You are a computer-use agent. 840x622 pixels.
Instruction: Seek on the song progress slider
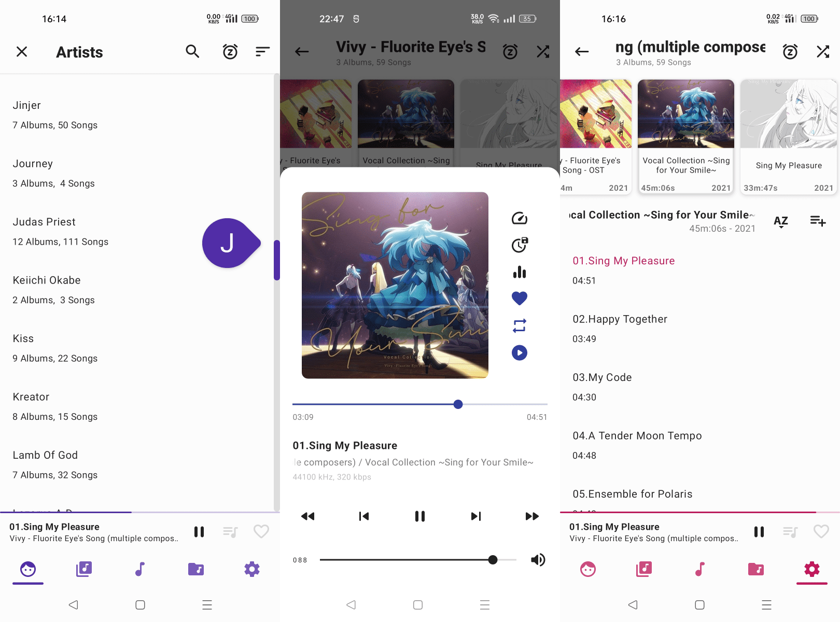[x=420, y=404]
